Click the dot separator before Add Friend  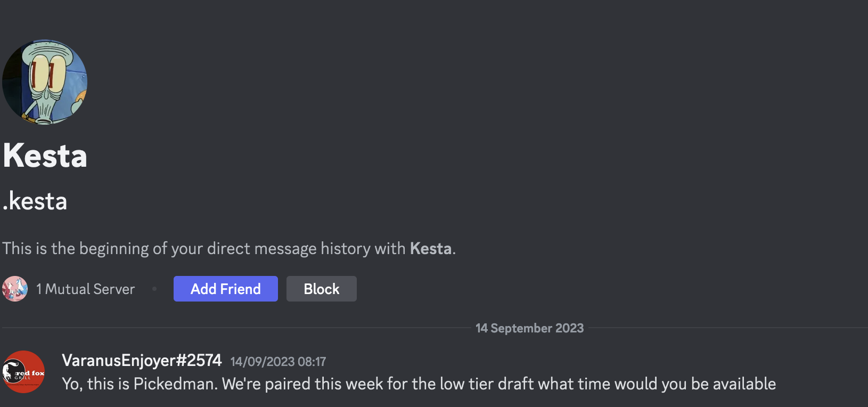coord(154,289)
